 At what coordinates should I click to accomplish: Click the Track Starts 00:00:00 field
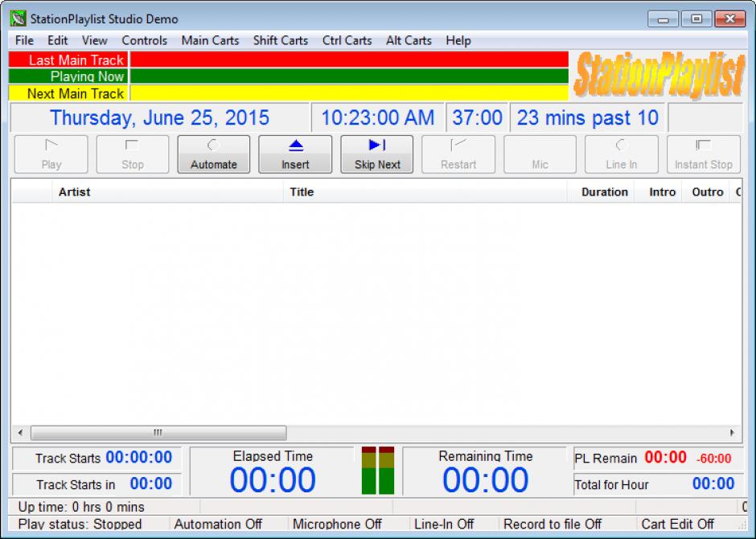pos(97,458)
